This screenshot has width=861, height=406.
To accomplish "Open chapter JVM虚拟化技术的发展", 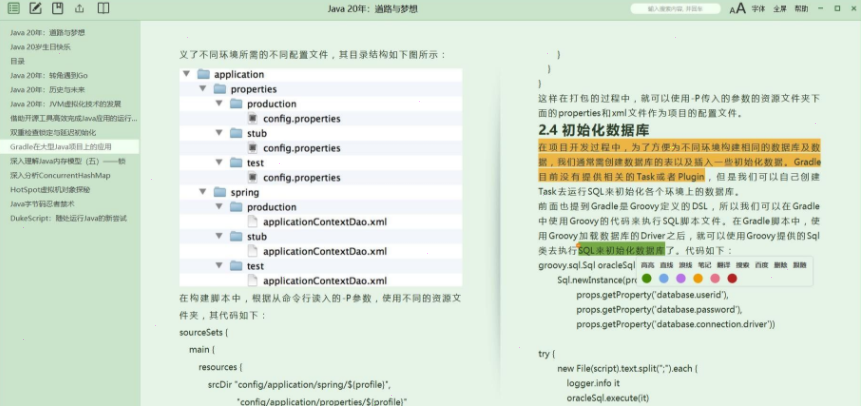I will [65, 104].
